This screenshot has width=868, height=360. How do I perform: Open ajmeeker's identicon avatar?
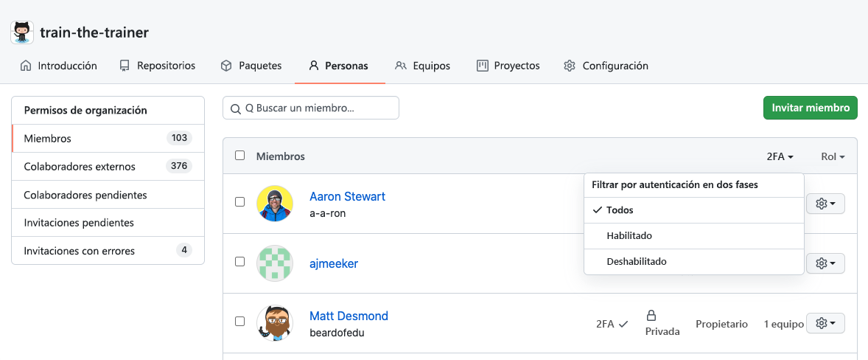click(275, 263)
